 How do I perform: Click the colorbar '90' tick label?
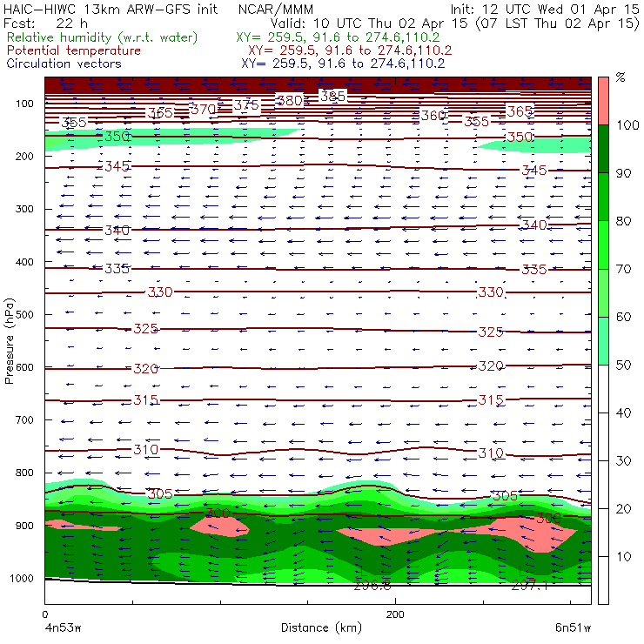(623, 173)
